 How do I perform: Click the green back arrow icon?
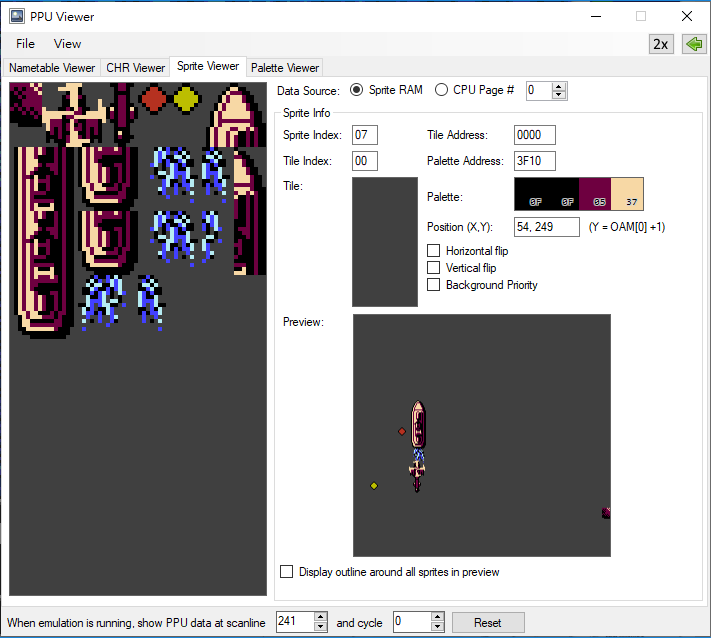click(694, 44)
